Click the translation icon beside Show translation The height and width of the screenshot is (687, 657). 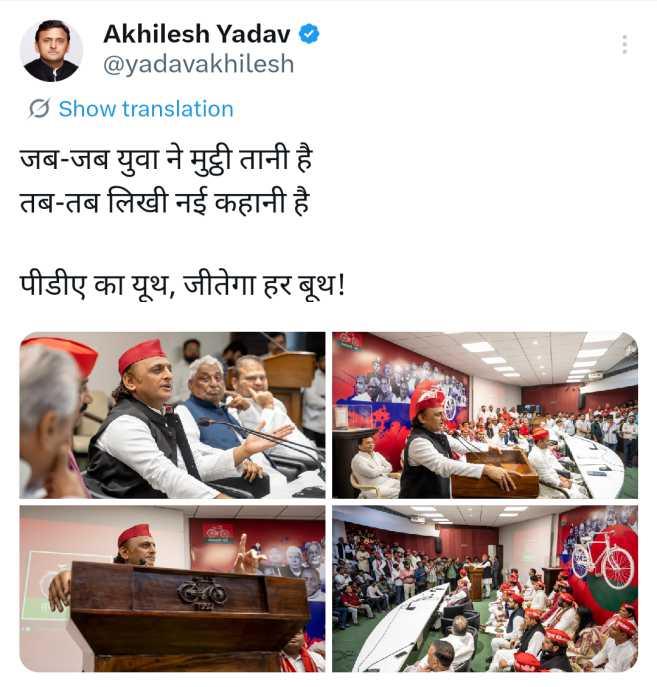39,109
